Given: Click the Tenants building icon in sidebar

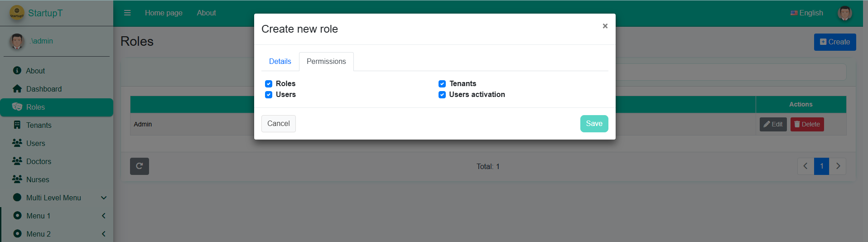Looking at the screenshot, I should point(17,125).
